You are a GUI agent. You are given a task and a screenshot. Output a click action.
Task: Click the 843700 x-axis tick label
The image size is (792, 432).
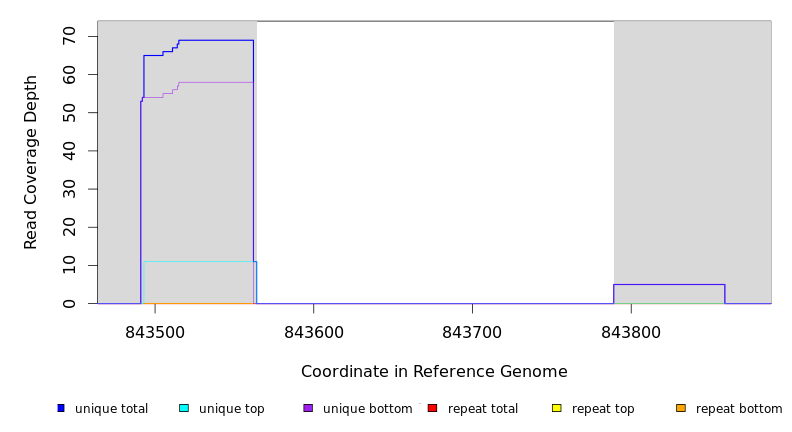pyautogui.click(x=472, y=332)
